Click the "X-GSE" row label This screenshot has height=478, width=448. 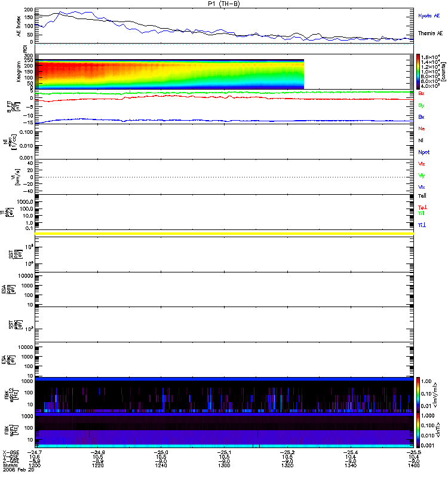(10, 452)
